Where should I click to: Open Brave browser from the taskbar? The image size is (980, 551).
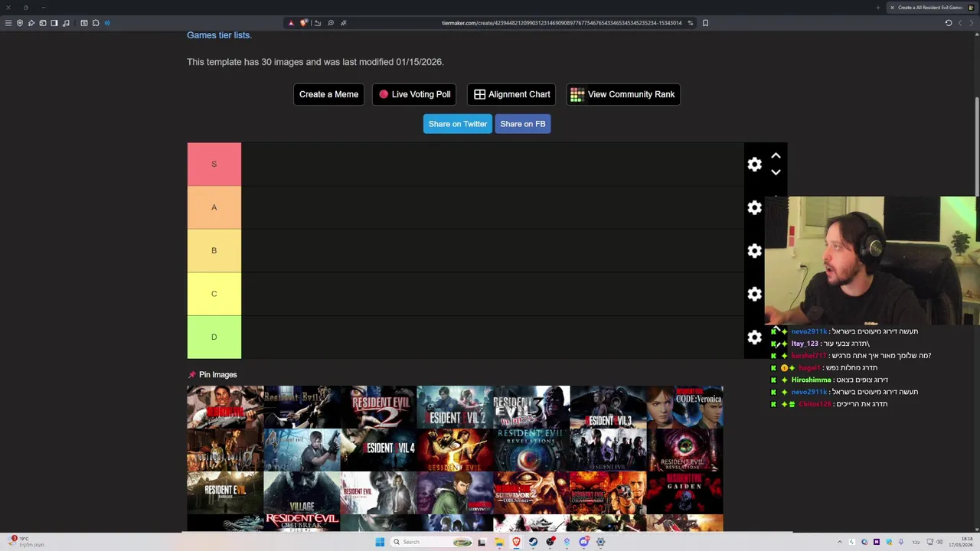click(x=516, y=542)
